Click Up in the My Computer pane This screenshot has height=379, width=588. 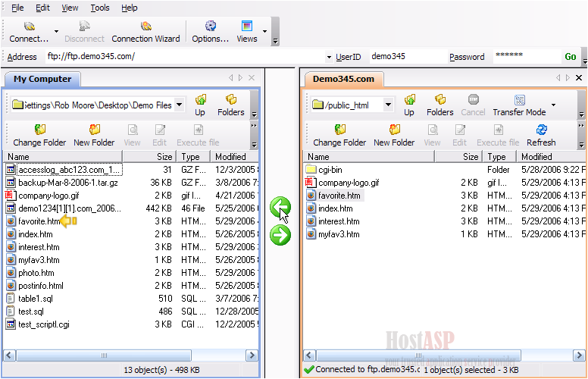[x=200, y=105]
